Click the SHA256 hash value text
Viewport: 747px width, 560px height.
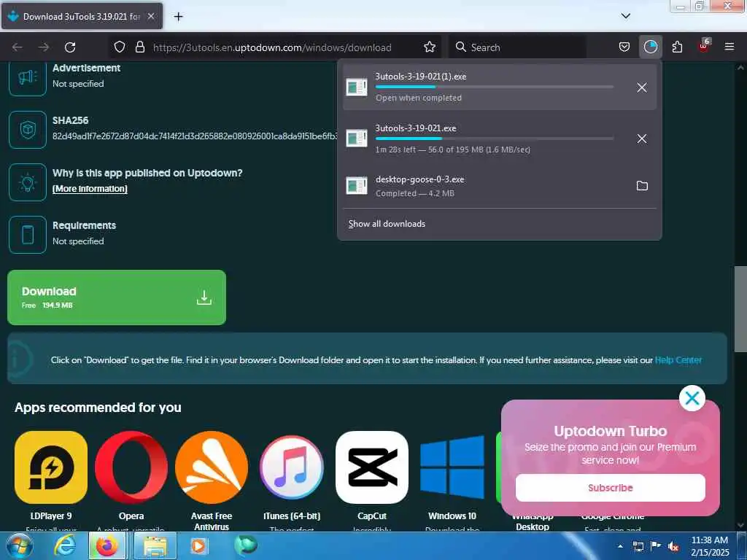click(x=194, y=136)
